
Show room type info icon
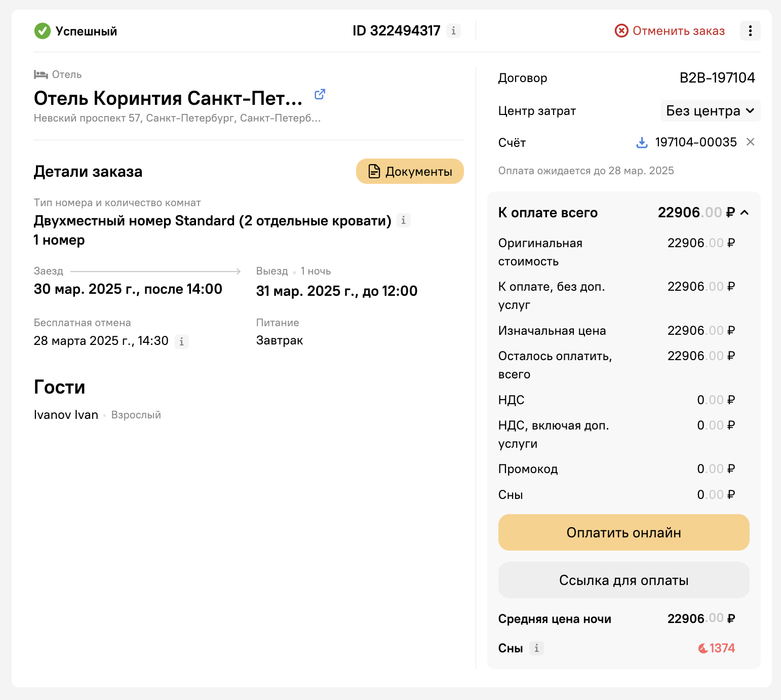click(x=403, y=220)
